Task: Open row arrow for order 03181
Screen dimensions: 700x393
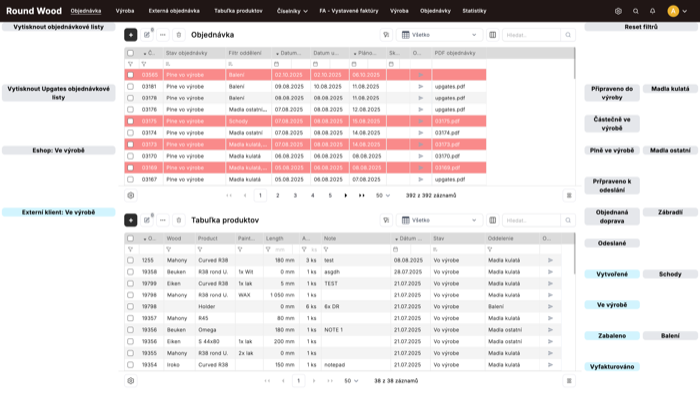Action: 421,87
